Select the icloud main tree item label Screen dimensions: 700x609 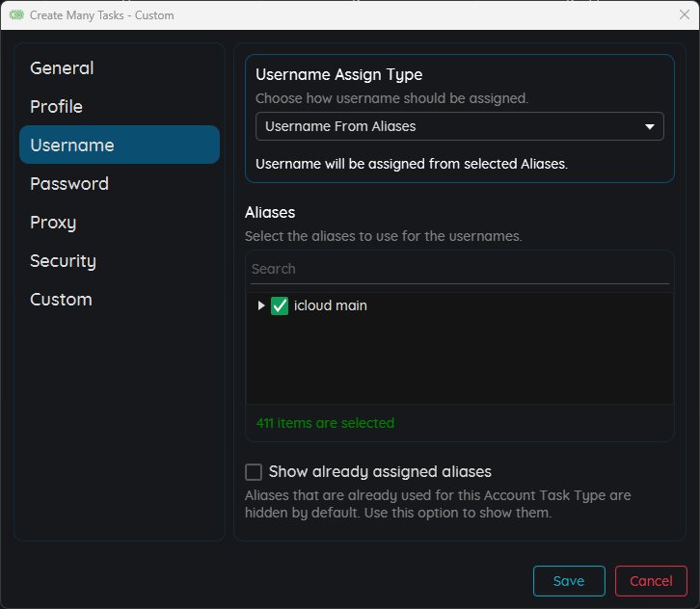click(330, 305)
